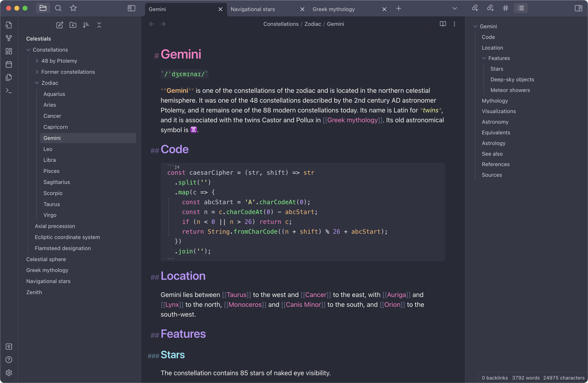Screen dimensions: 588x383
Task: Click Constellations in the breadcrumb path
Action: tap(281, 24)
